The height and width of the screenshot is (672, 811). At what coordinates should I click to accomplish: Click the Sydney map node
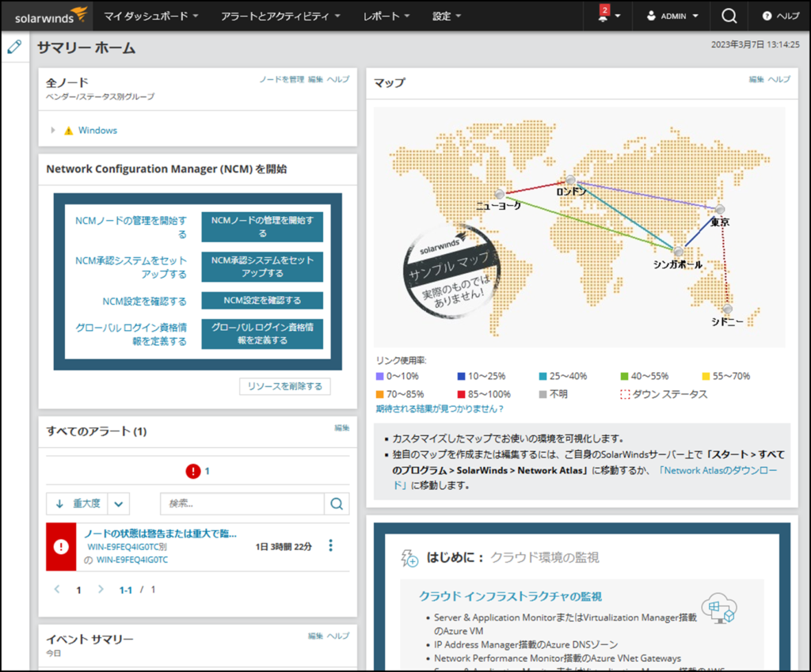pyautogui.click(x=727, y=309)
